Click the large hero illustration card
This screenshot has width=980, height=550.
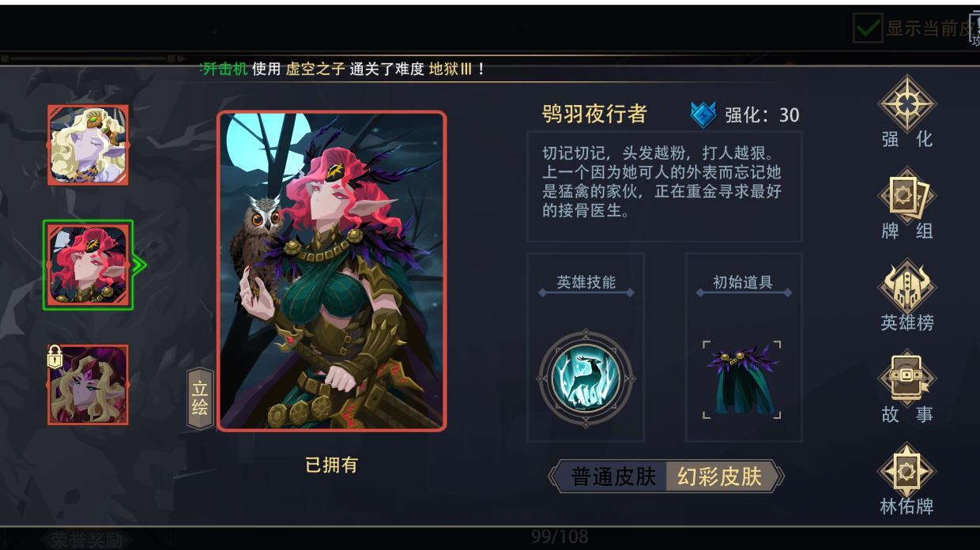point(332,271)
